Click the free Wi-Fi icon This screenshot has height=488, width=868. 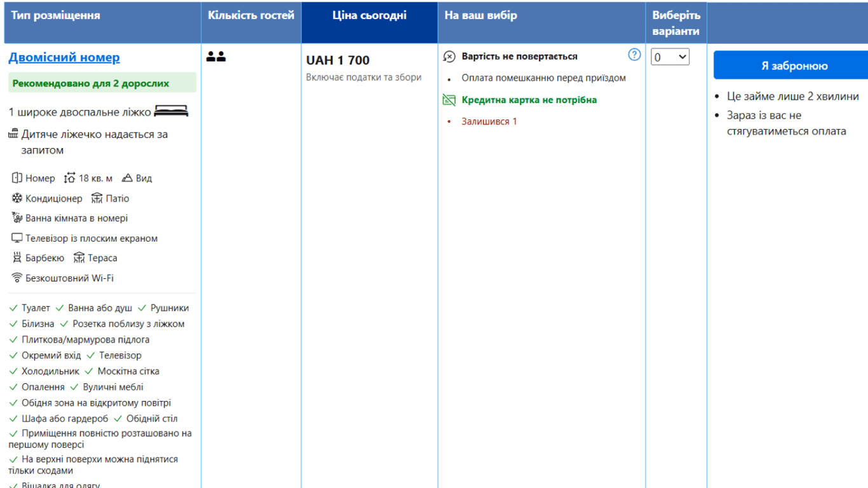pos(17,278)
